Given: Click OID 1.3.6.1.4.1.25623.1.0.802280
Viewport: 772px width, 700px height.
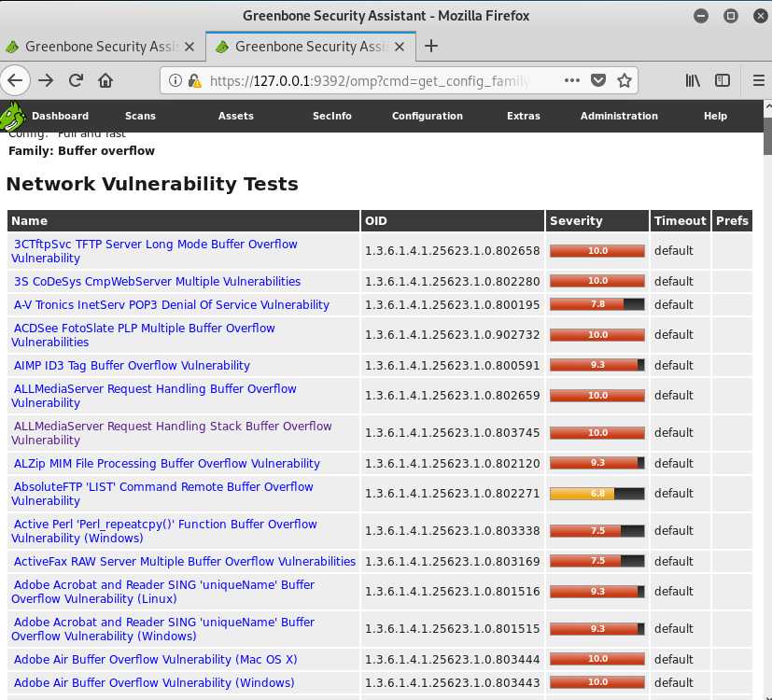Looking at the screenshot, I should point(453,282).
